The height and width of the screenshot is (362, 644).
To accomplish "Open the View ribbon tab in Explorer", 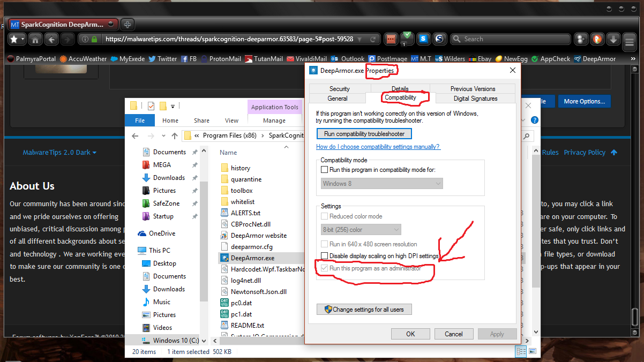I will (x=232, y=120).
